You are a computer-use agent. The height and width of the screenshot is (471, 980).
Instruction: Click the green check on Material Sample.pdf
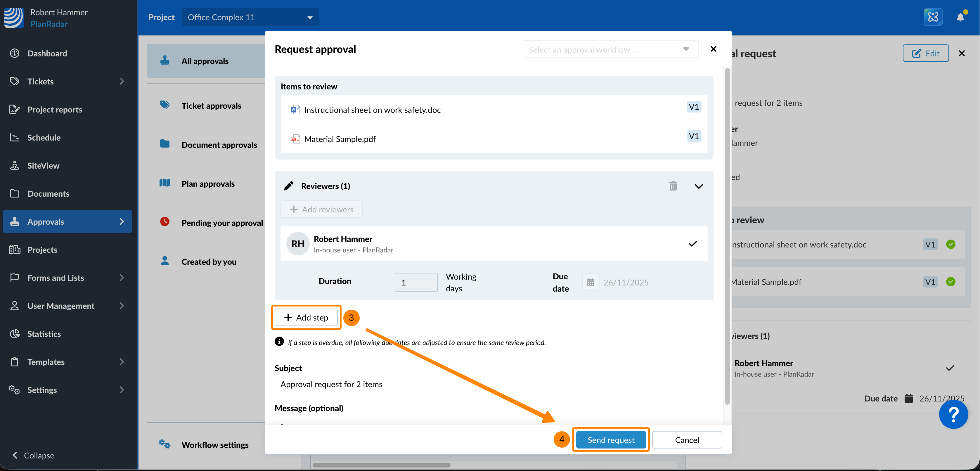(950, 282)
